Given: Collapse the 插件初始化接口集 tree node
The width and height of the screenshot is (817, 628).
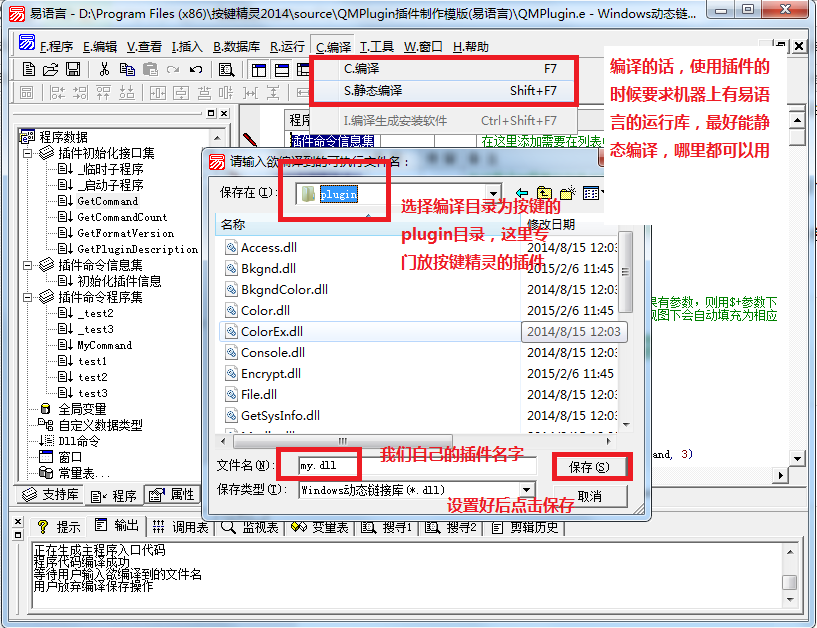Looking at the screenshot, I should (x=27, y=153).
